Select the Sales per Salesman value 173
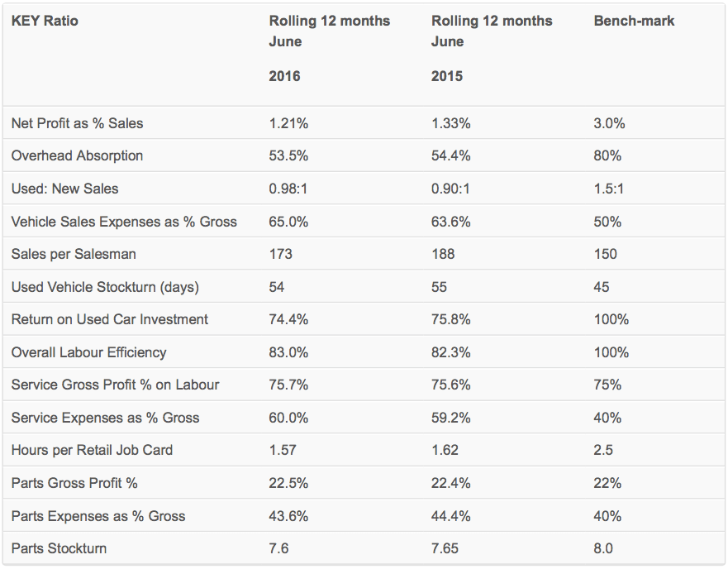728x569 pixels. (280, 254)
